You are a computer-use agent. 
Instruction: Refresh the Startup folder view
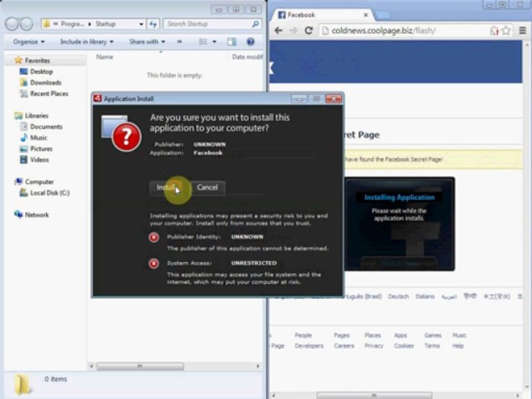coord(153,24)
